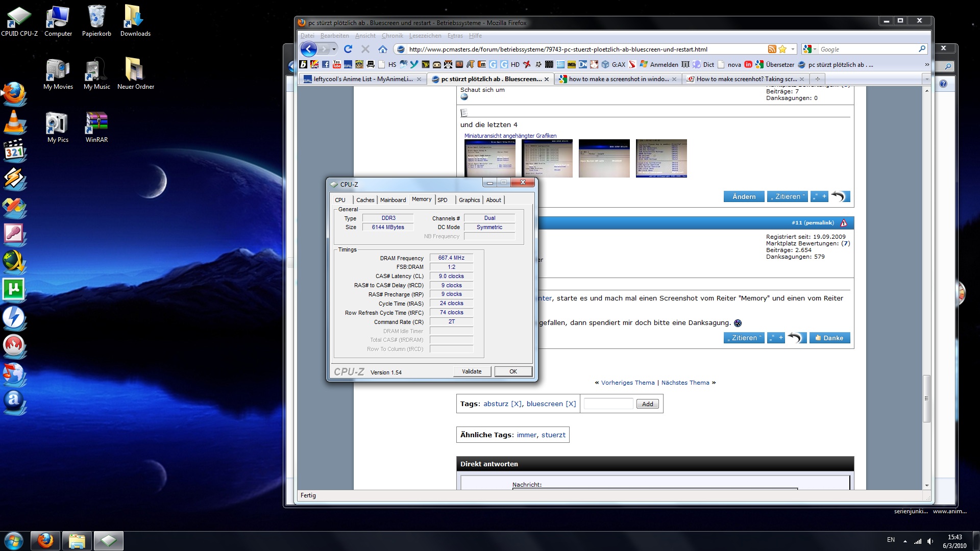
Task: Open the Lesezeichen menu
Action: click(x=425, y=36)
